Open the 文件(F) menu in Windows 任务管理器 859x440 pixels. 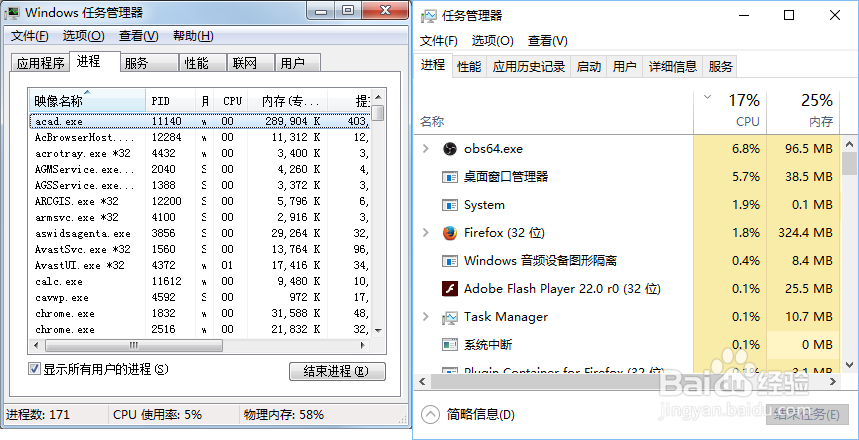coord(30,36)
